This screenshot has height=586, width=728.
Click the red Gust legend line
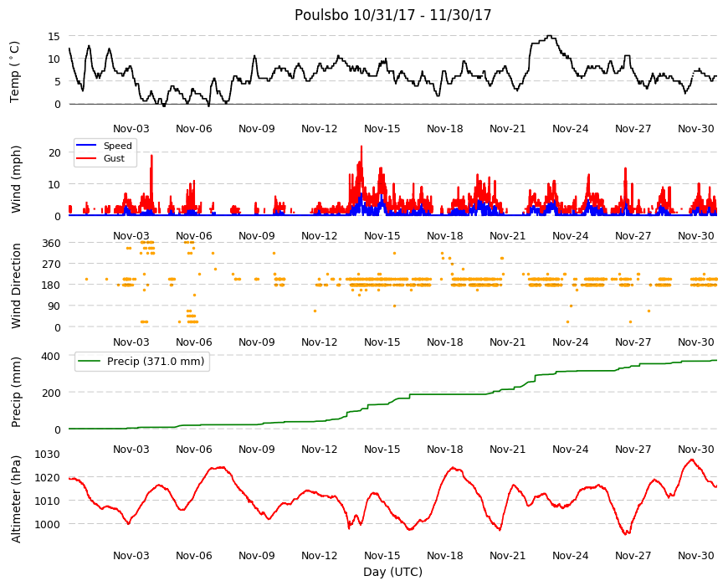coord(86,158)
